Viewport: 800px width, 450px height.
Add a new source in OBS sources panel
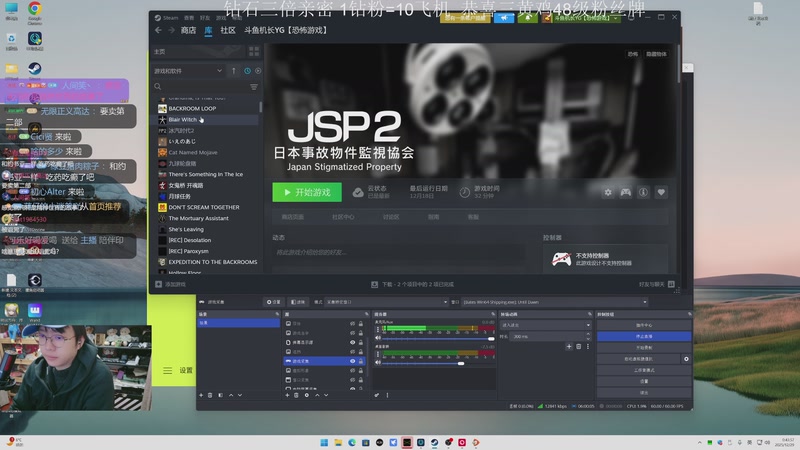point(287,395)
